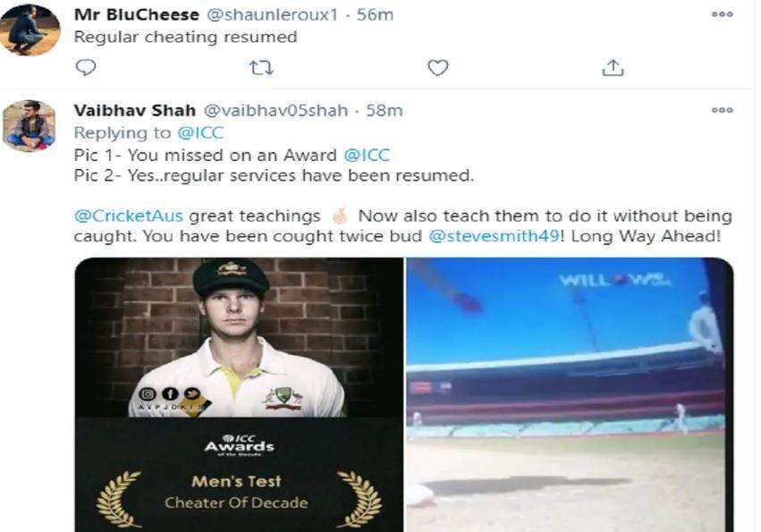Click the cricket ground video thumbnail

pos(568,393)
